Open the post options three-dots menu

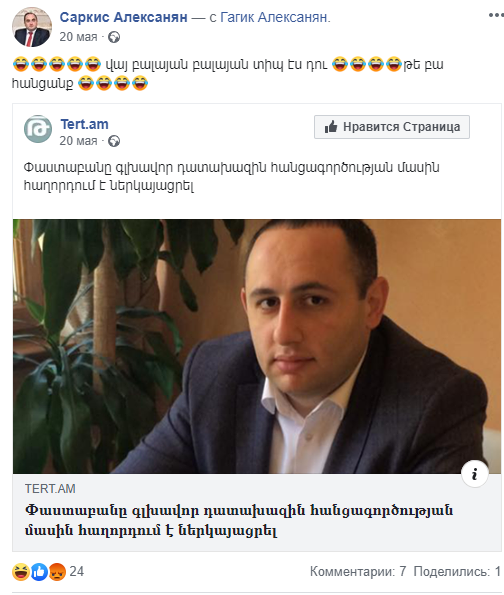[496, 15]
